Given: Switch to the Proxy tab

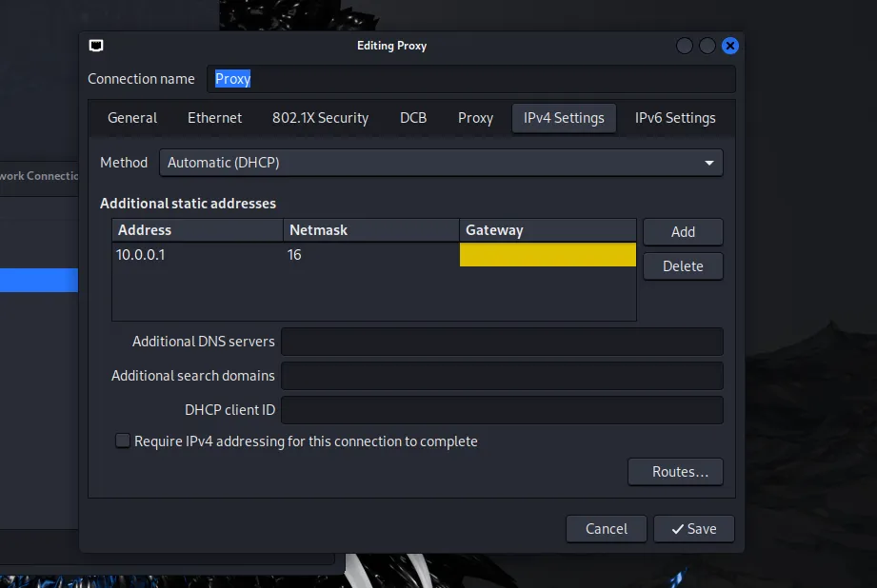Looking at the screenshot, I should (x=475, y=118).
